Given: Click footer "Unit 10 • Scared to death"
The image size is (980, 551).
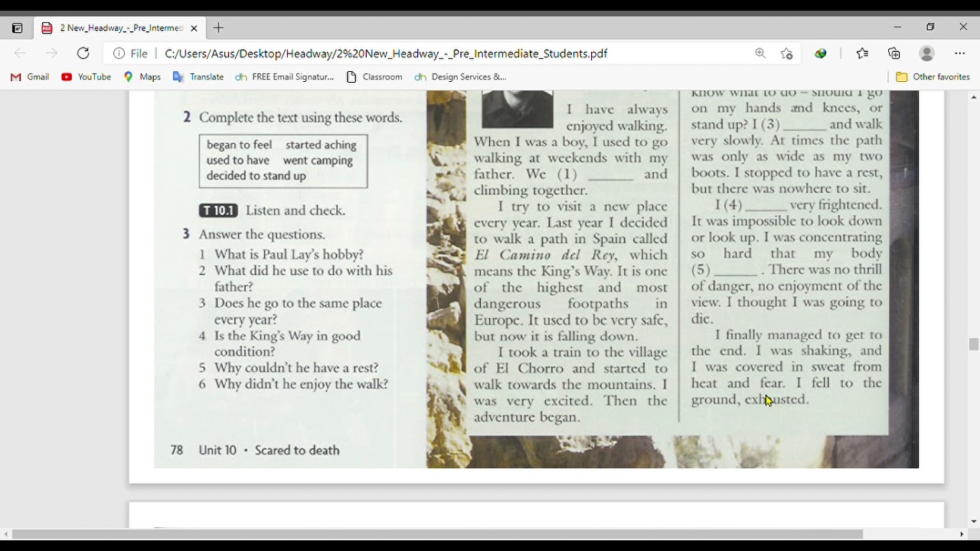Looking at the screenshot, I should tap(269, 450).
